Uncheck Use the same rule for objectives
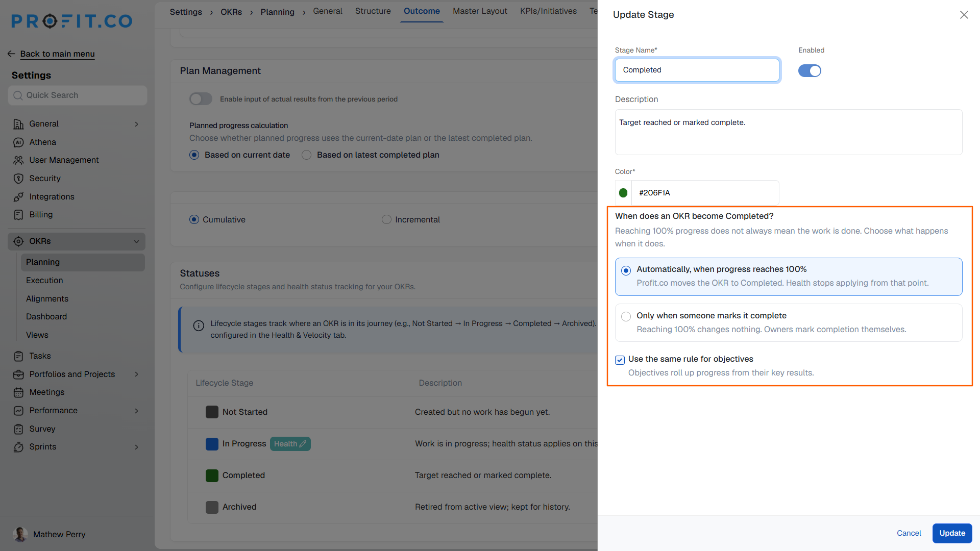Screen dimensions: 980x551 click(620, 360)
